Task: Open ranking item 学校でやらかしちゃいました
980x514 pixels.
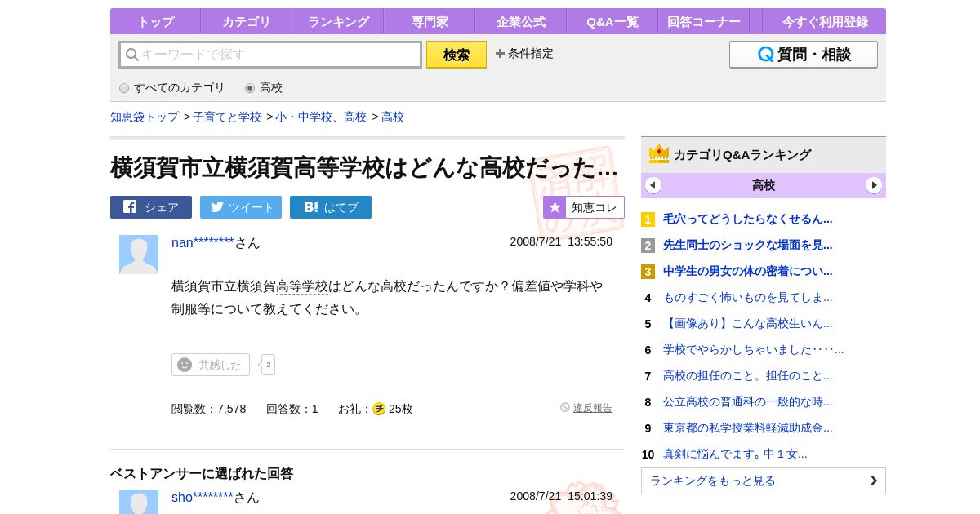Action: [754, 349]
